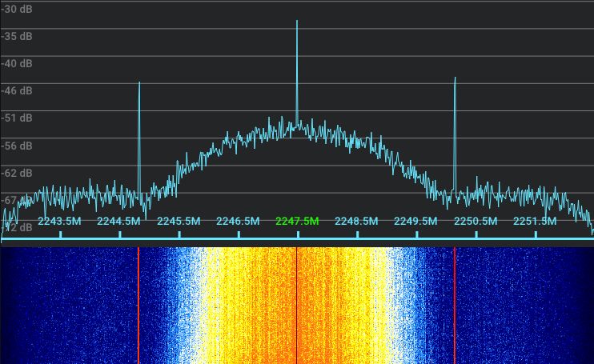Click the tip of the tallest center spike
Screen dimensions: 594x364
pos(297,22)
